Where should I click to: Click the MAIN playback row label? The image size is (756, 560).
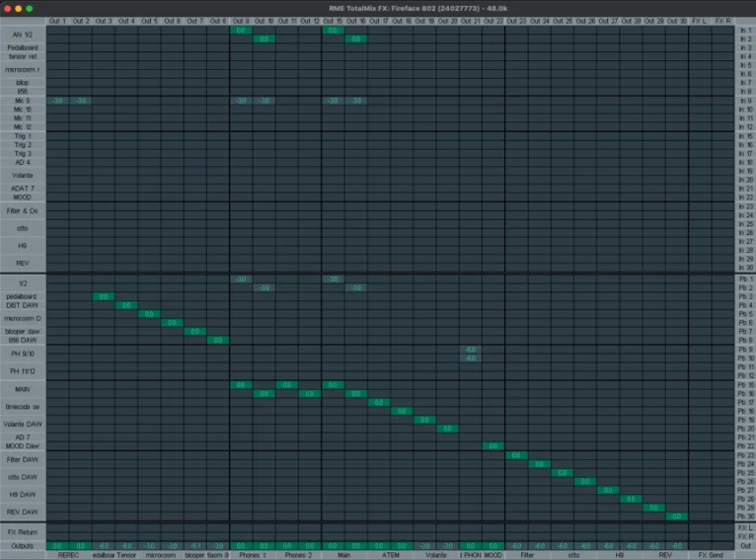pyautogui.click(x=23, y=389)
